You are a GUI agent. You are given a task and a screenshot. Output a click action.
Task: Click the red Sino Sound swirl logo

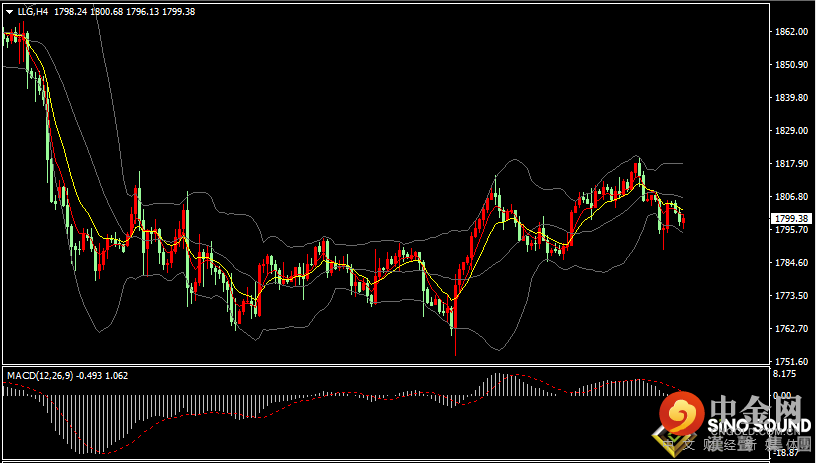click(681, 413)
